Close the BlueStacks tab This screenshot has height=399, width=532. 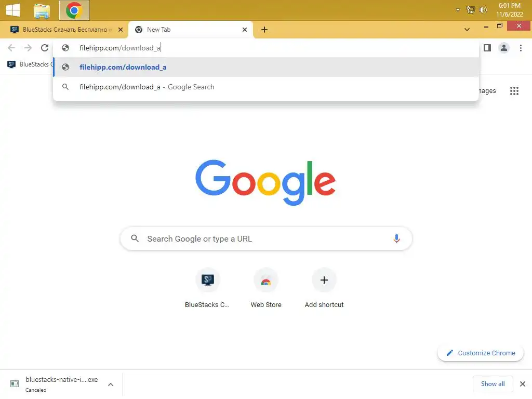pyautogui.click(x=121, y=30)
